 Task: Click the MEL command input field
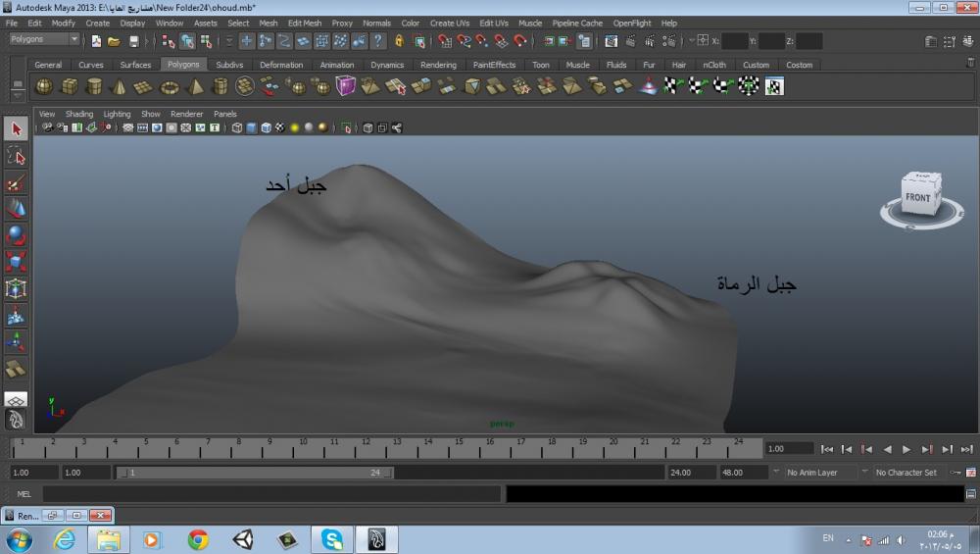[271, 494]
